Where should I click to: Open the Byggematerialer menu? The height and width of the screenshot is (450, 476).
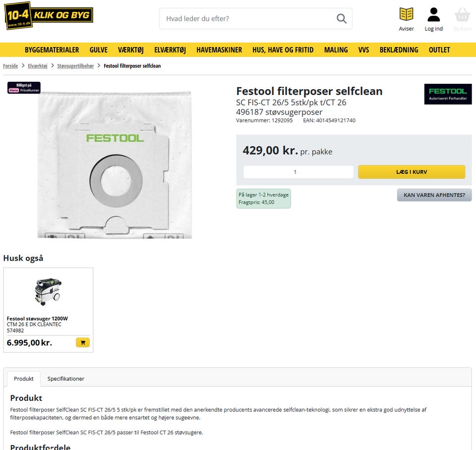pyautogui.click(x=52, y=50)
